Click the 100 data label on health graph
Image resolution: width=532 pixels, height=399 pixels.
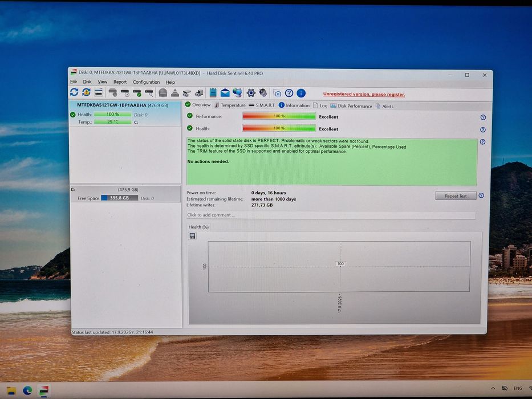click(340, 263)
